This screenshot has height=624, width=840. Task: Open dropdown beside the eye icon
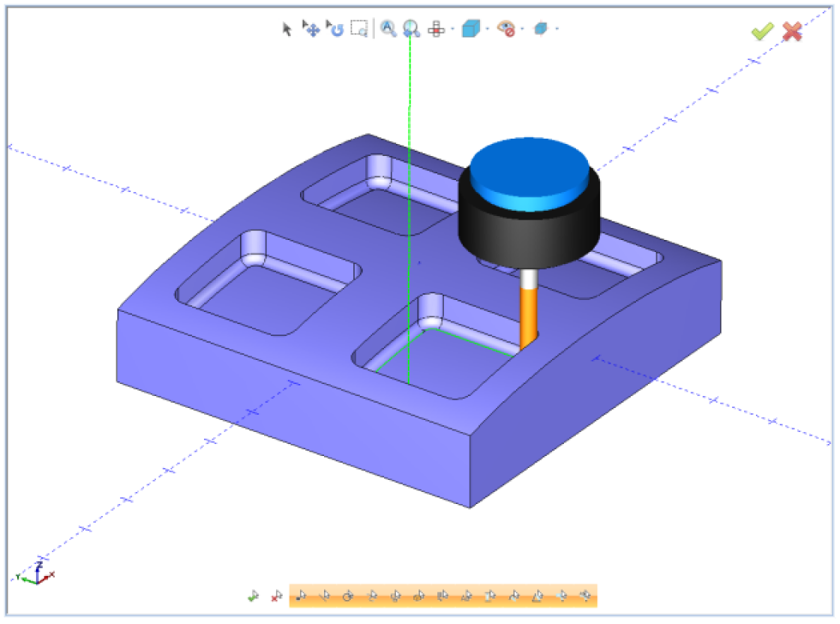[x=522, y=29]
